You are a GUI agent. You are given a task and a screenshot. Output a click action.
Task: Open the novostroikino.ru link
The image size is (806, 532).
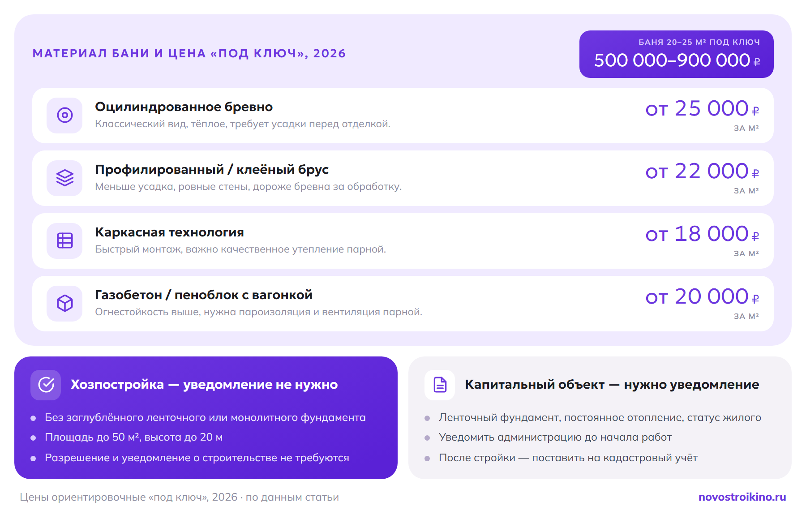(742, 497)
